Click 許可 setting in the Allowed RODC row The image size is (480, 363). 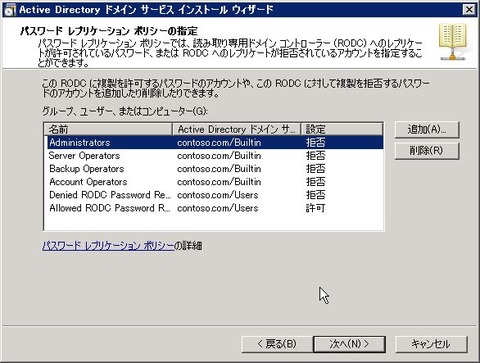[x=315, y=208]
